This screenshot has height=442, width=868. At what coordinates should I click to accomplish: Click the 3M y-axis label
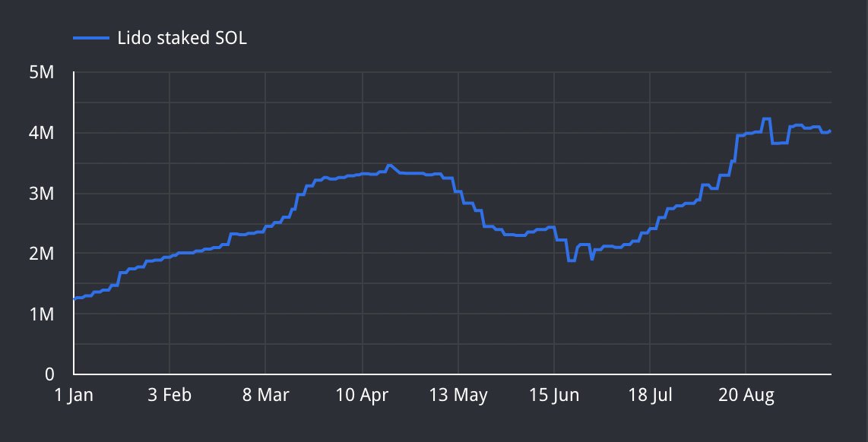coord(42,191)
